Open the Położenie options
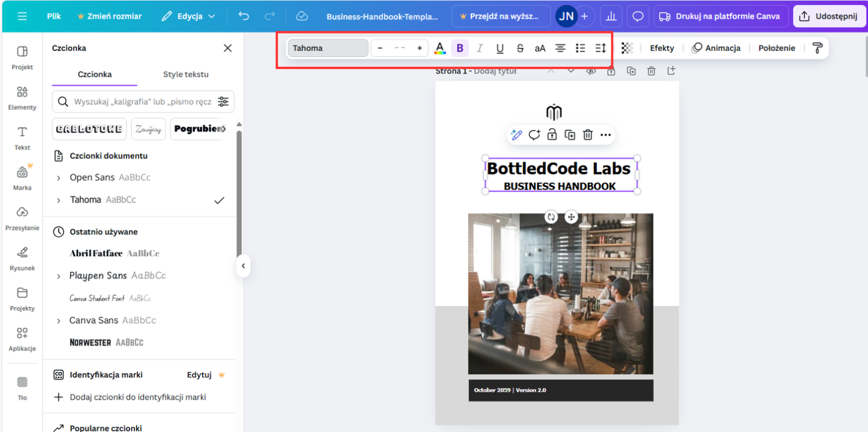This screenshot has height=432, width=868. pyautogui.click(x=776, y=48)
